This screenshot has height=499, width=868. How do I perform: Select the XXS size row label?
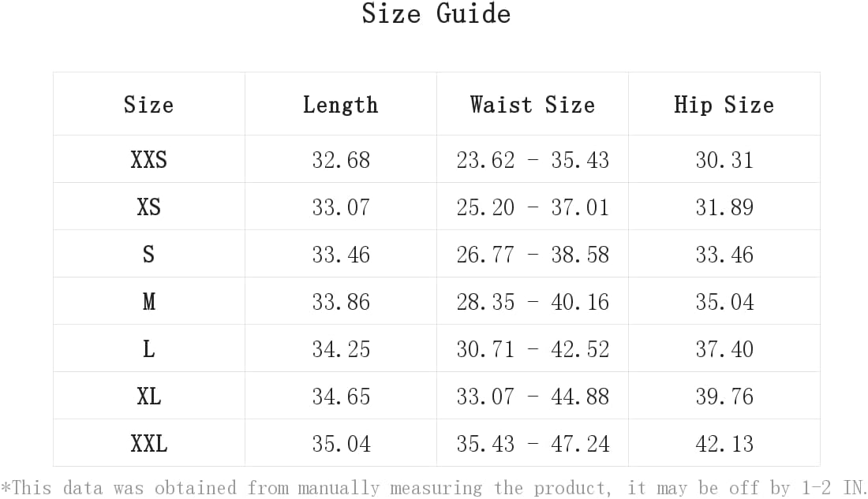tap(149, 160)
